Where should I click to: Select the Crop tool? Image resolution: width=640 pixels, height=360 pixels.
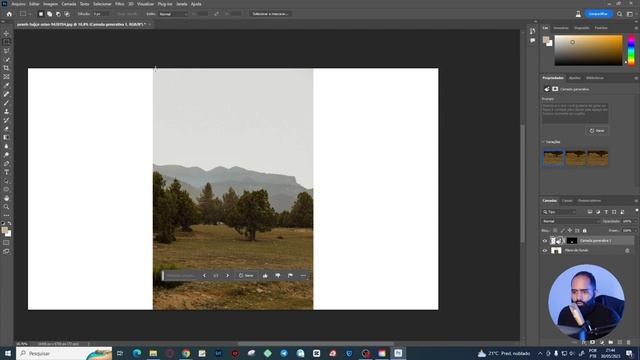(6, 68)
